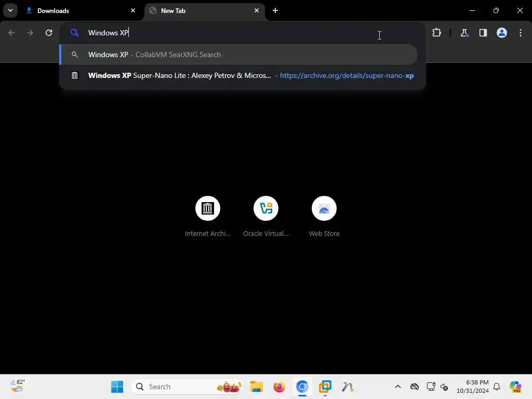Click the archive.org/details/super-nano-xp URL
The image size is (532, 399).
[x=347, y=75]
